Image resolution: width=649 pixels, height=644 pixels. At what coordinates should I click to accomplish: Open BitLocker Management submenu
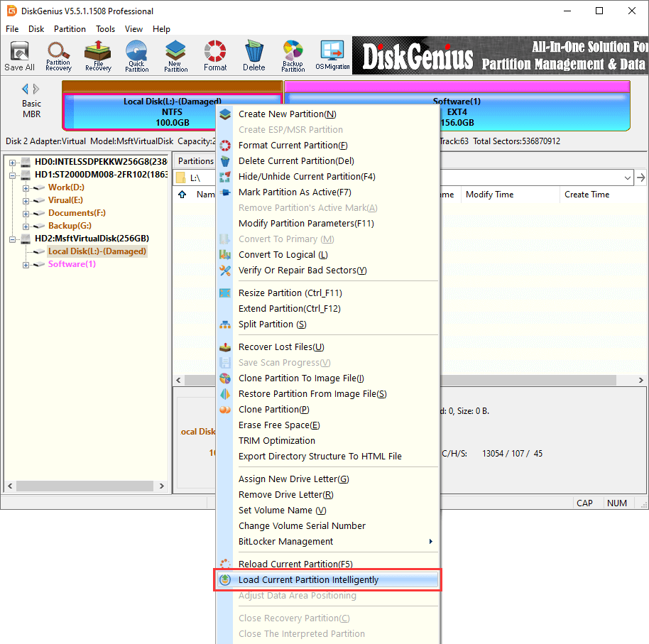(x=327, y=541)
